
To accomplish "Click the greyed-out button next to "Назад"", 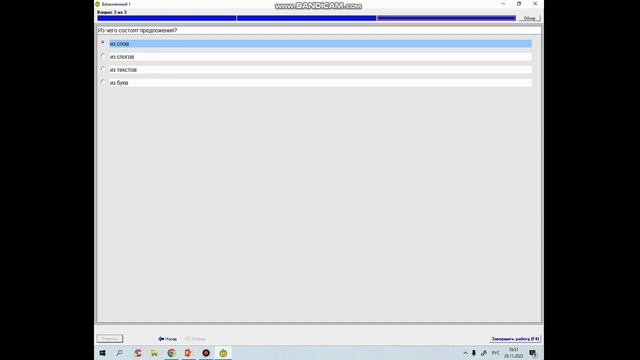I will pos(196,339).
